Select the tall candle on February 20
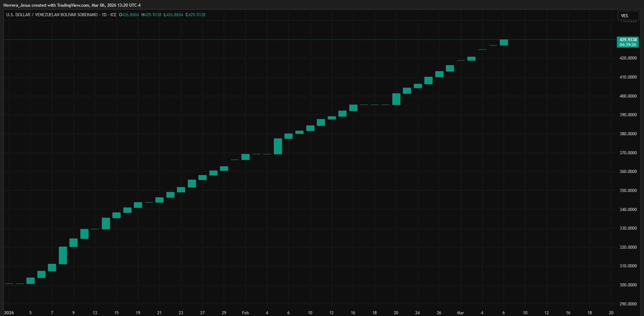 coord(396,99)
